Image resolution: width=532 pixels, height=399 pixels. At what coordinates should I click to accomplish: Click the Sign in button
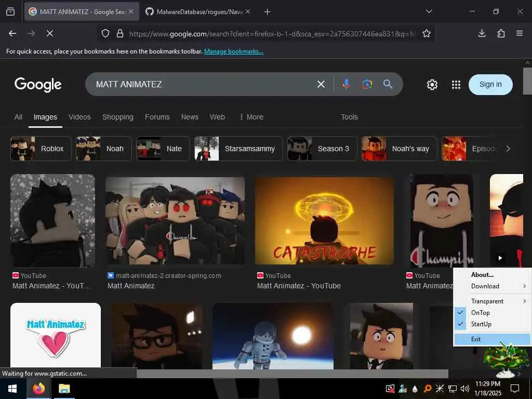(490, 85)
